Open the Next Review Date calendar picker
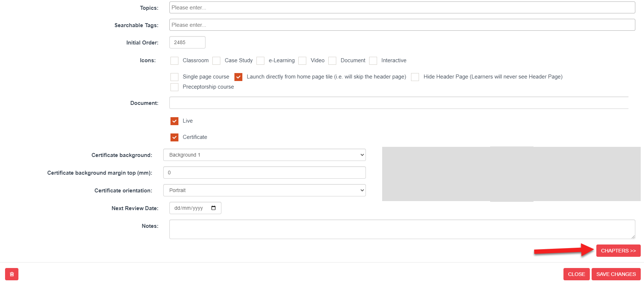Viewport: 644px width, 285px height. (213, 208)
